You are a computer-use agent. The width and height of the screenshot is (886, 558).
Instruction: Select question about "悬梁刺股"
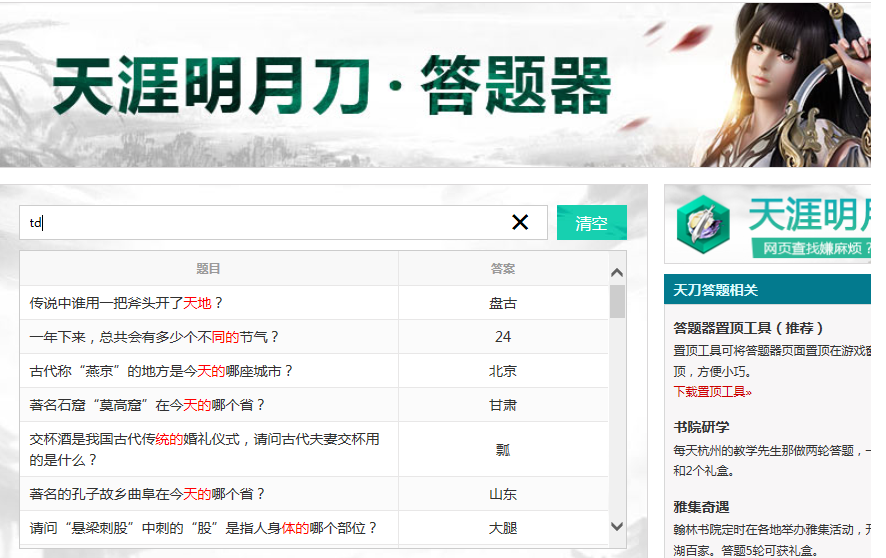point(209,528)
